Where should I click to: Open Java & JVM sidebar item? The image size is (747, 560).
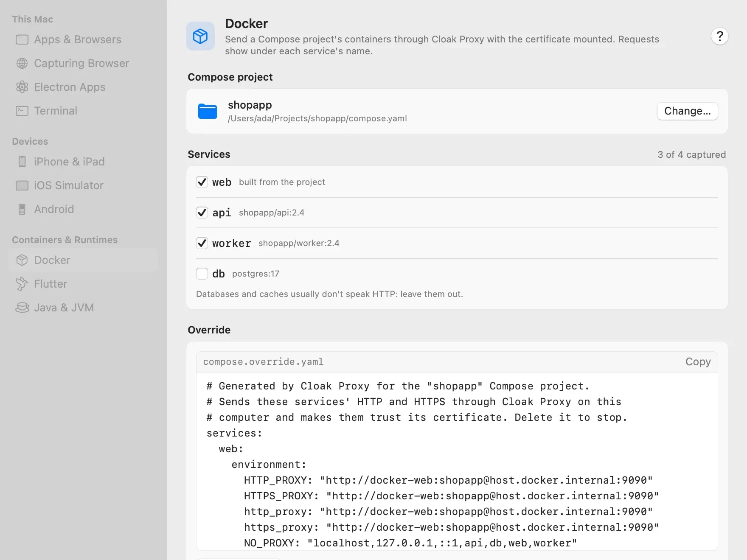[83, 308]
